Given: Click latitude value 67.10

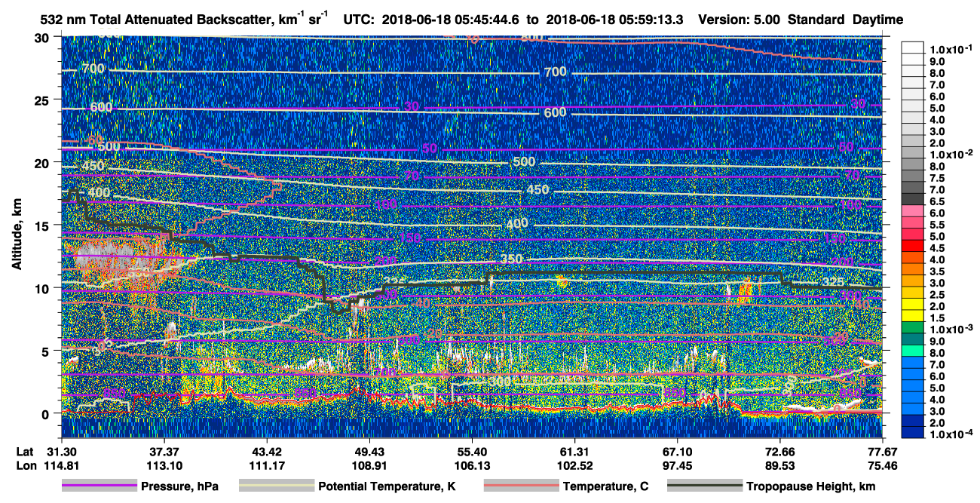Looking at the screenshot, I should click(677, 451).
